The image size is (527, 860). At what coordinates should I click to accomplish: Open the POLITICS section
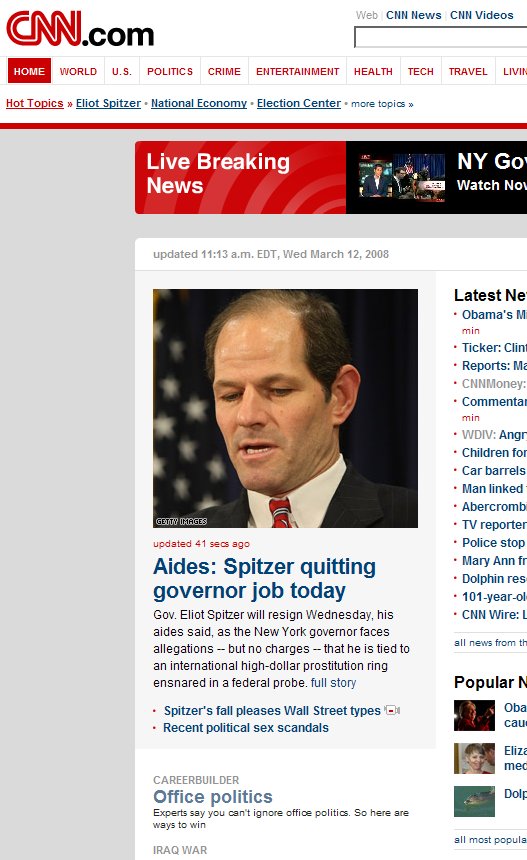click(x=170, y=71)
